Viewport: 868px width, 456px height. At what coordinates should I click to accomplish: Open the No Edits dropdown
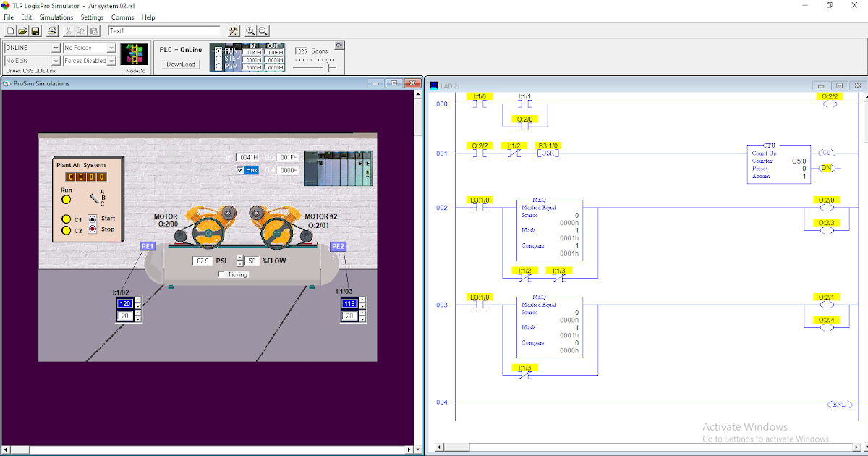click(x=55, y=61)
